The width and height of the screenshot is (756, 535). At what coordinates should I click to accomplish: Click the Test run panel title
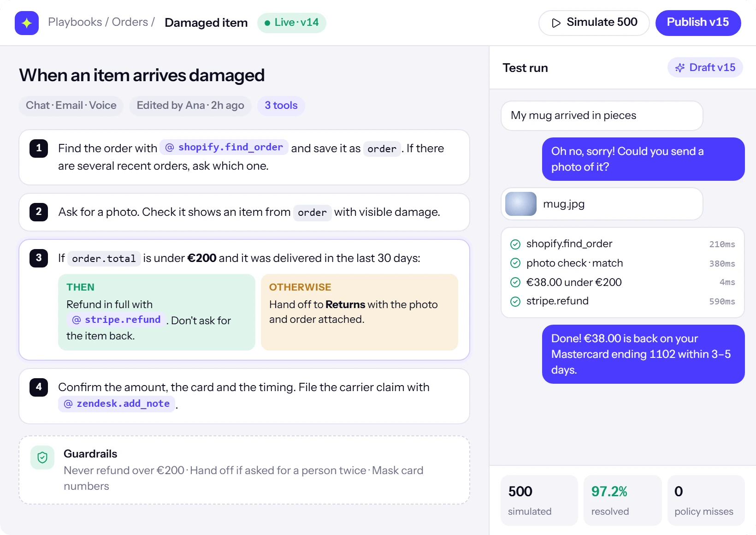525,68
